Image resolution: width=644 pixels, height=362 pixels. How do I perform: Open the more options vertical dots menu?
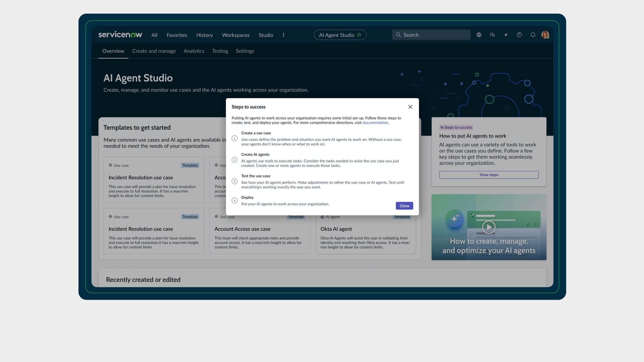(284, 35)
